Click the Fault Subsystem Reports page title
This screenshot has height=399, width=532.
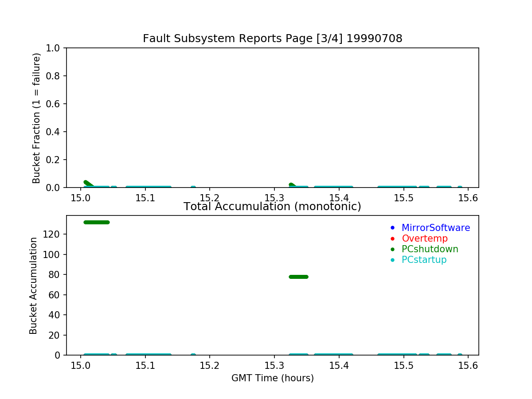272,39
